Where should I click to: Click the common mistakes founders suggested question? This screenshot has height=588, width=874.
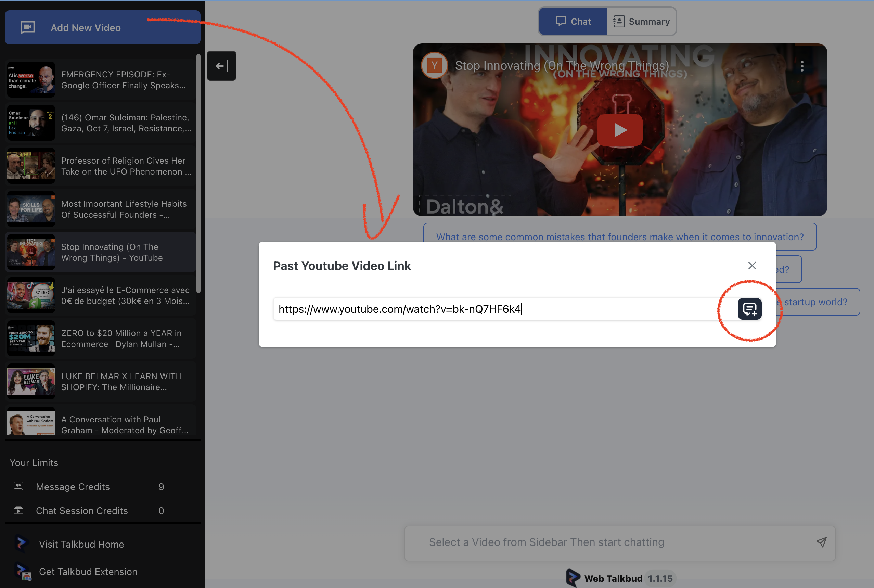click(620, 237)
